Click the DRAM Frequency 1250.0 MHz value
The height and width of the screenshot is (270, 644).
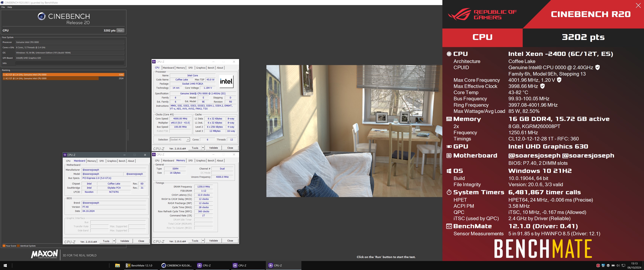click(x=203, y=187)
